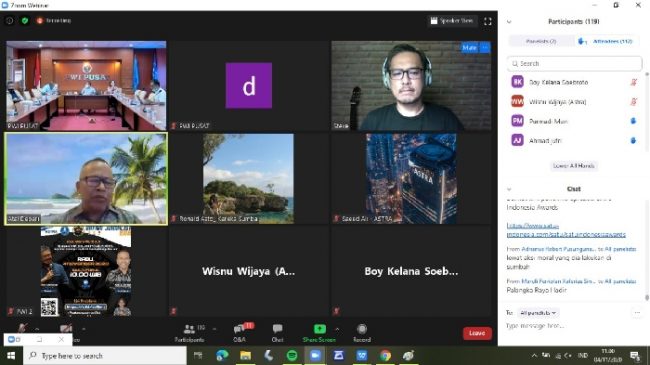The width and height of the screenshot is (650, 365).
Task: Open the Windows Start menu
Action: [11, 356]
